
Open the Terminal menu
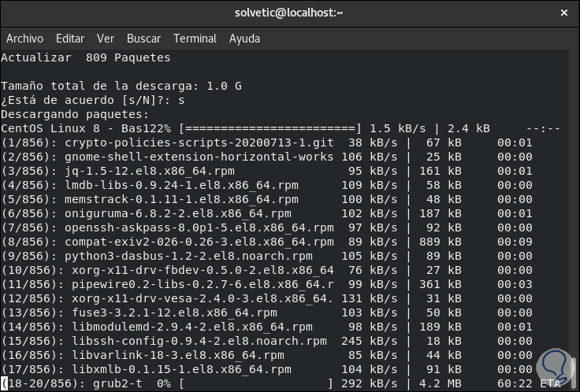point(195,38)
